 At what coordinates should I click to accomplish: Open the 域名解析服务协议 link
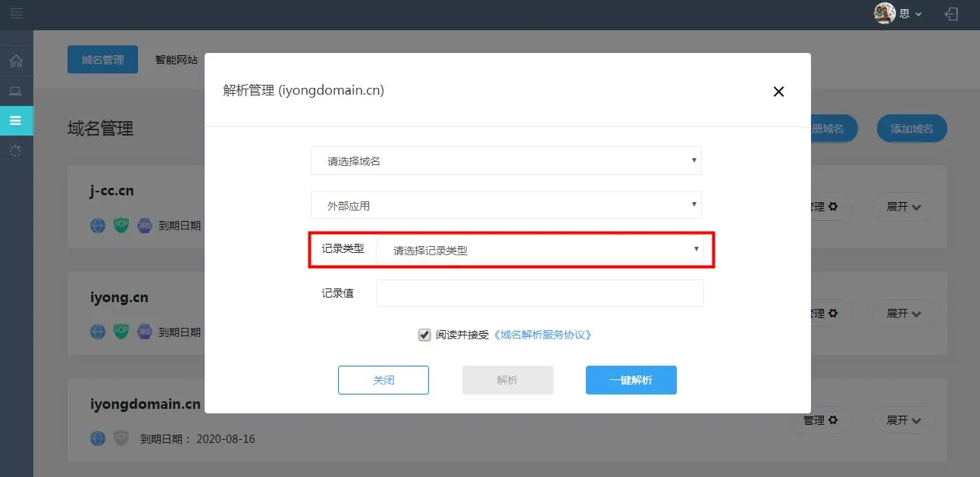point(541,335)
